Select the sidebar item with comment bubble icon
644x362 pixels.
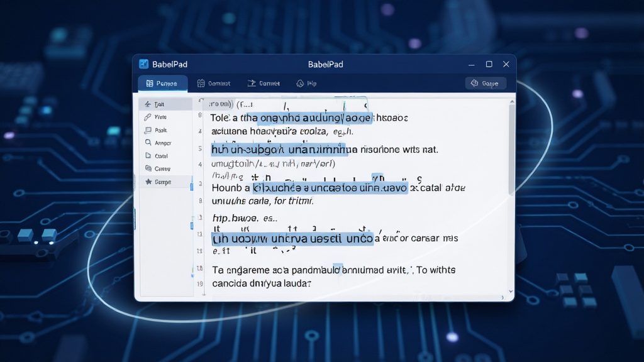[165, 130]
